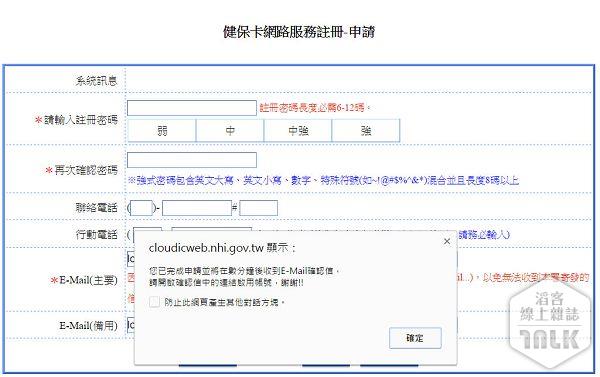600x377 pixels.
Task: Check 防止此網頁產生其他對話方塊 checkbox
Action: [x=155, y=302]
